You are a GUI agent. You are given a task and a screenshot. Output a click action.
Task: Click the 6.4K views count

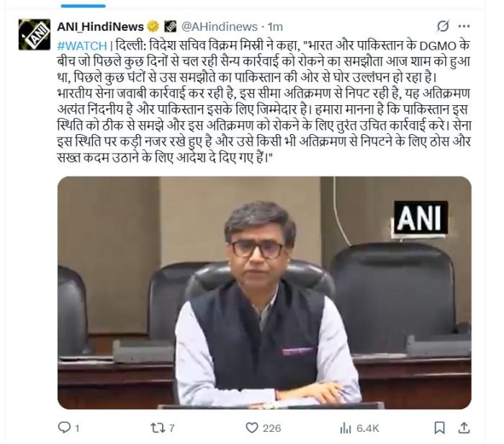click(x=368, y=428)
